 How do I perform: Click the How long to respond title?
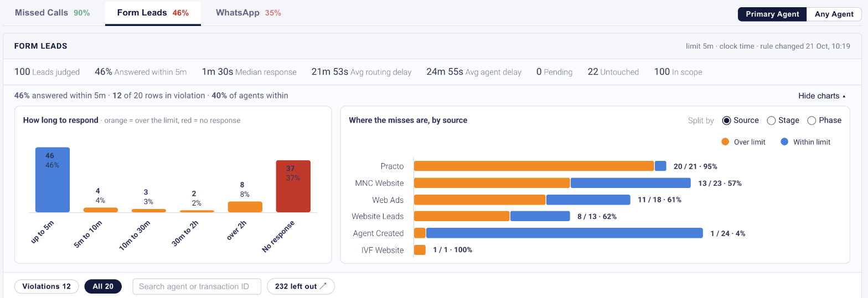[61, 120]
